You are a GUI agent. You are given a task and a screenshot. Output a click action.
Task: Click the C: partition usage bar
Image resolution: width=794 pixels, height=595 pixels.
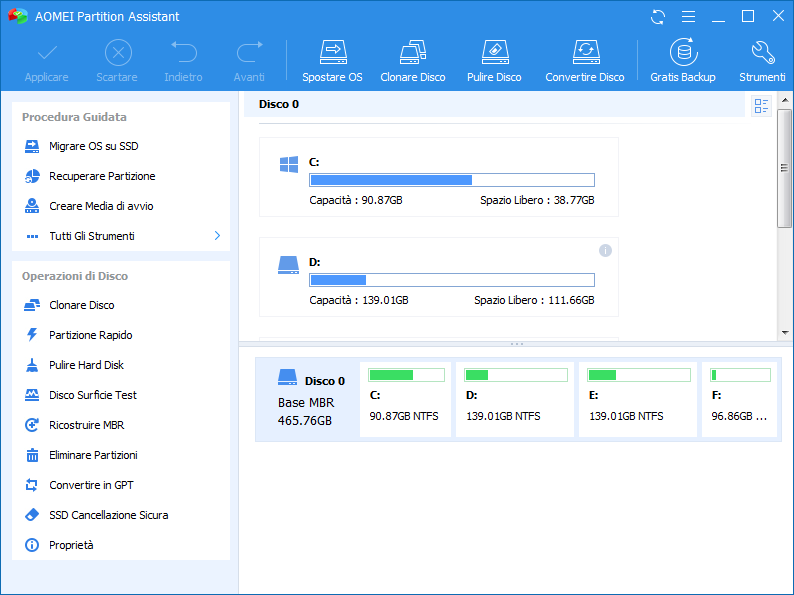[451, 180]
